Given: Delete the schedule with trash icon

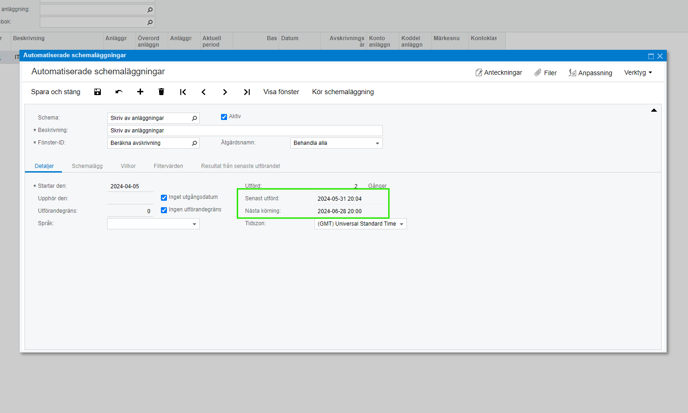Looking at the screenshot, I should [161, 92].
